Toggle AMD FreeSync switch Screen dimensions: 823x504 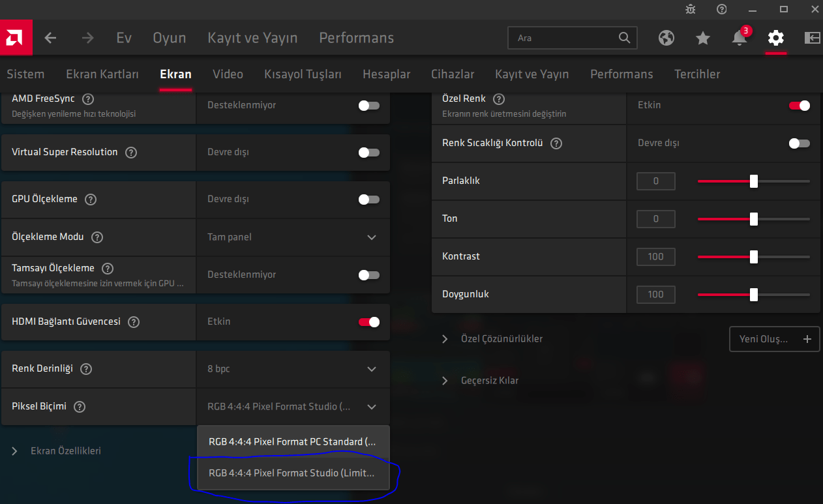(369, 106)
